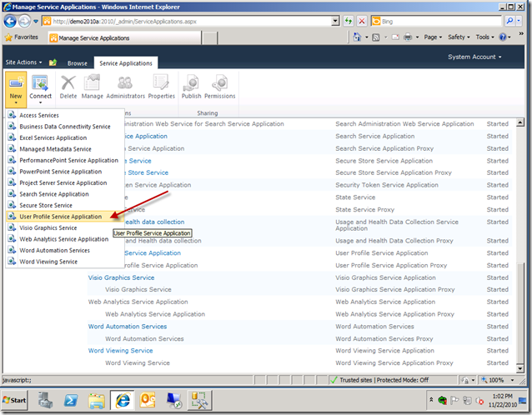The image size is (532, 415).
Task: Select User Profile Service Application menu entry
Action: (x=60, y=217)
